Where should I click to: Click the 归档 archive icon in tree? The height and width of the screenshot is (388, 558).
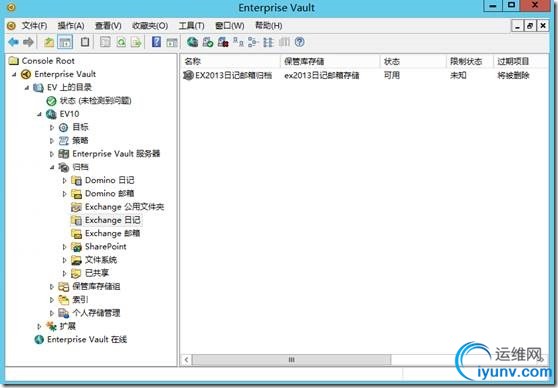pos(64,167)
